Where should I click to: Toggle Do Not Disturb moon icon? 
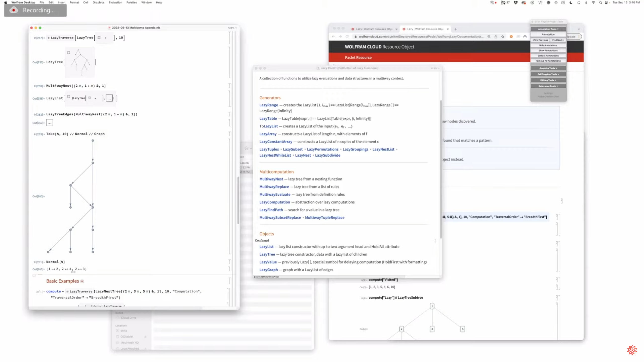click(571, 3)
